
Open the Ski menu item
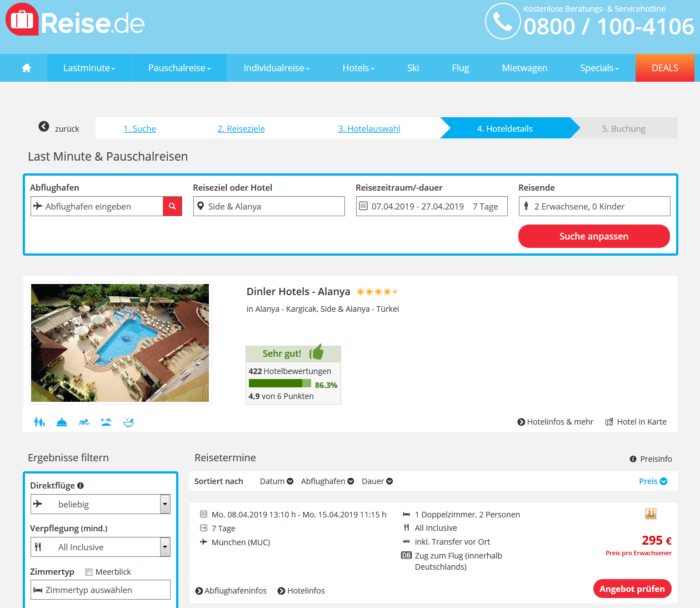coord(413,68)
